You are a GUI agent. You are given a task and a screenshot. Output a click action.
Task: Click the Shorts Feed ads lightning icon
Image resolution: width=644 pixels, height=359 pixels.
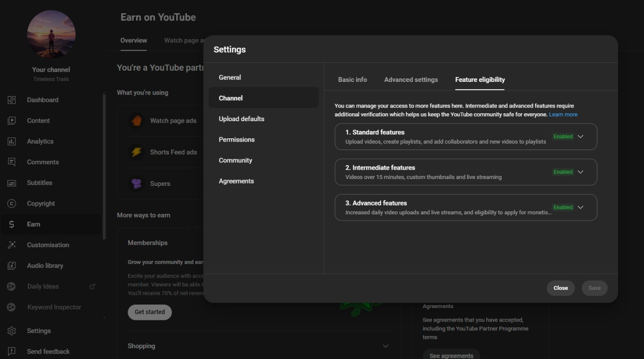(136, 152)
